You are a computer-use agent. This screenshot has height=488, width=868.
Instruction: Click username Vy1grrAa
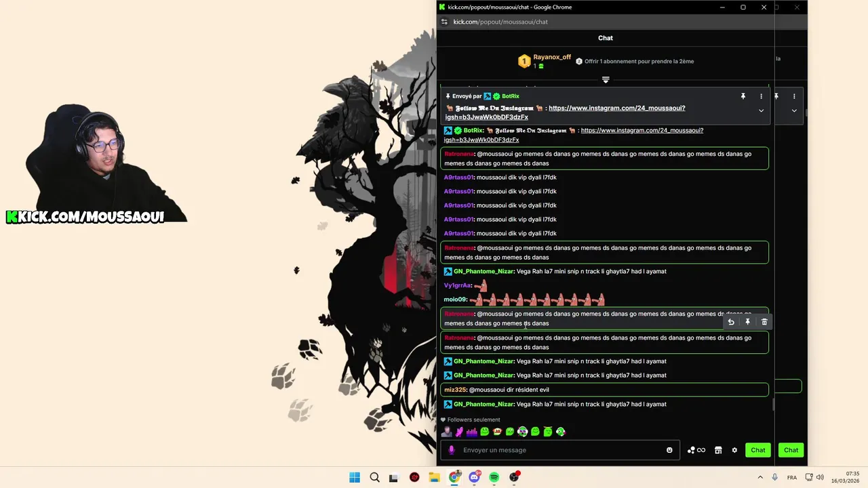tap(457, 285)
